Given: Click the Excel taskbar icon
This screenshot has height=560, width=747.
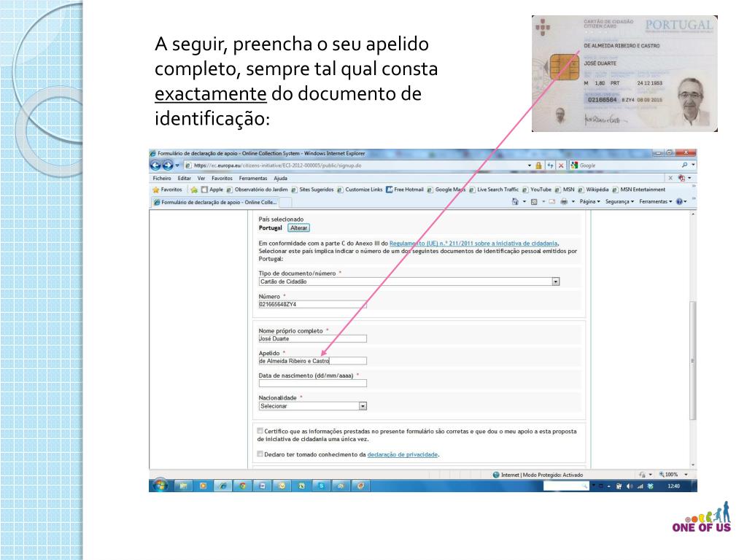Looking at the screenshot, I should [301, 486].
